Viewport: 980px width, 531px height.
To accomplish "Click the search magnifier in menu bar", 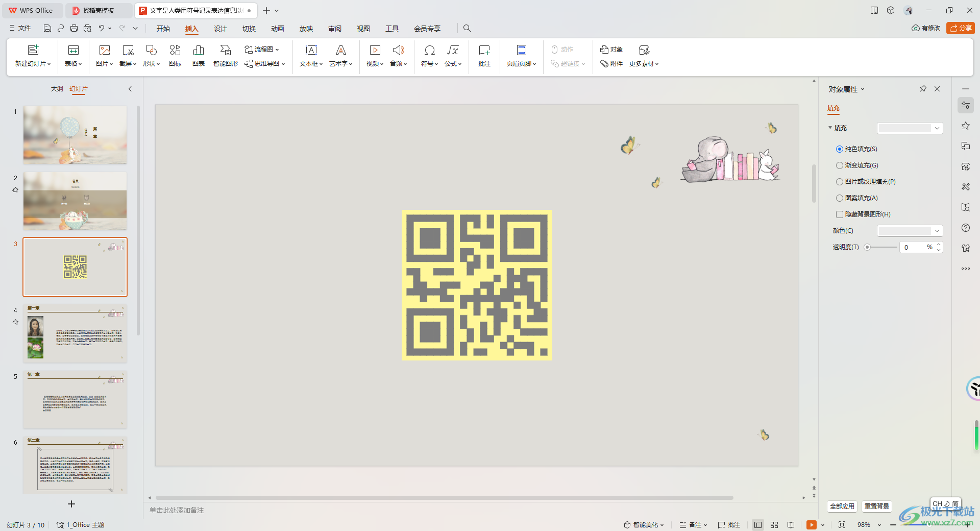I will pyautogui.click(x=467, y=29).
